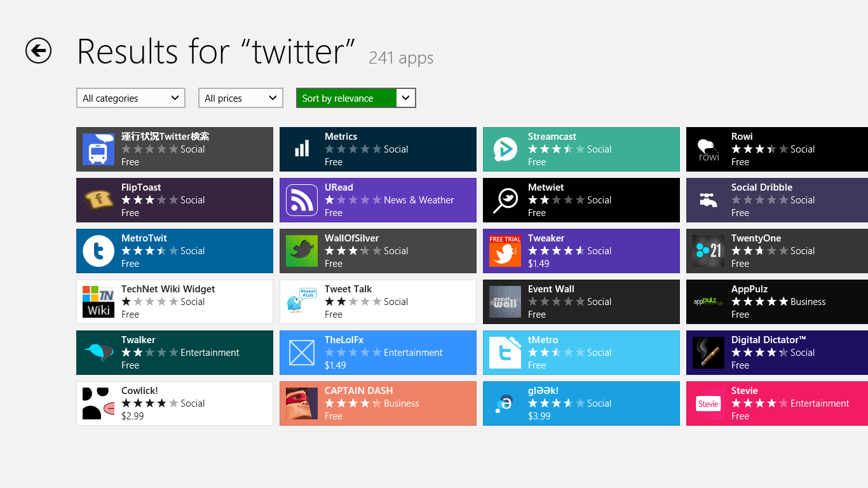Click the Metwiet magnifier bird icon
This screenshot has height=488, width=868.
point(505,200)
